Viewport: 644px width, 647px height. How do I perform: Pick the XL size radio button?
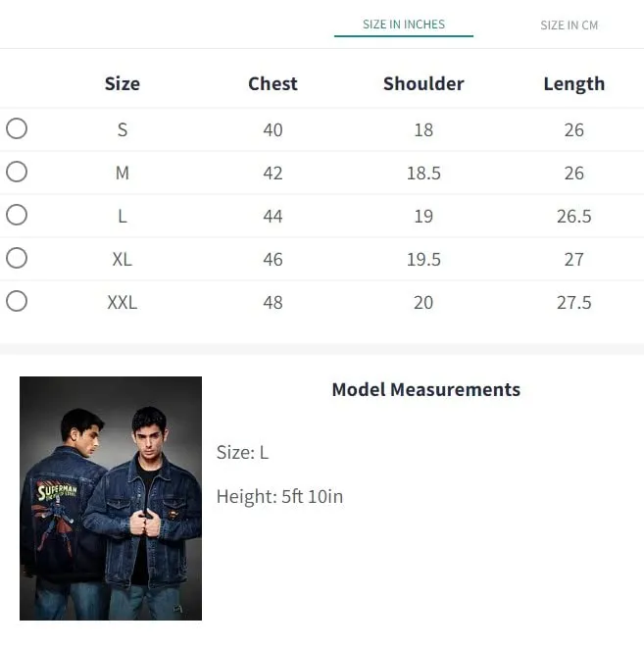point(17,258)
